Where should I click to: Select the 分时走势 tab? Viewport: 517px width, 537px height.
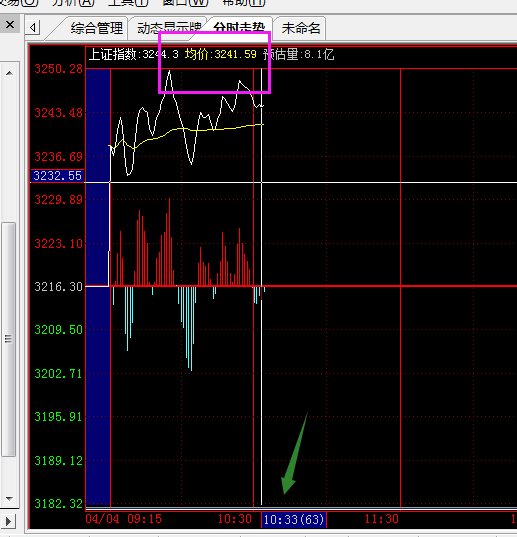coord(239,27)
